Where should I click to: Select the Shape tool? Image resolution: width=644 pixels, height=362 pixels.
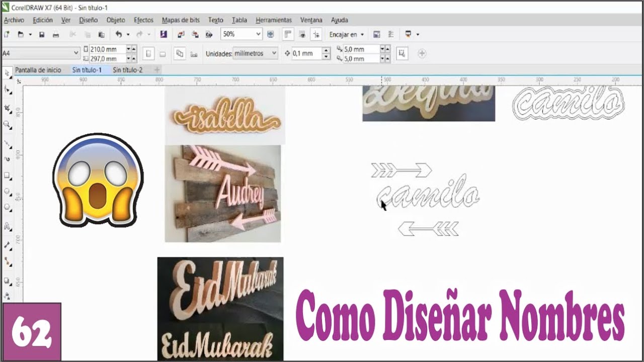click(7, 90)
